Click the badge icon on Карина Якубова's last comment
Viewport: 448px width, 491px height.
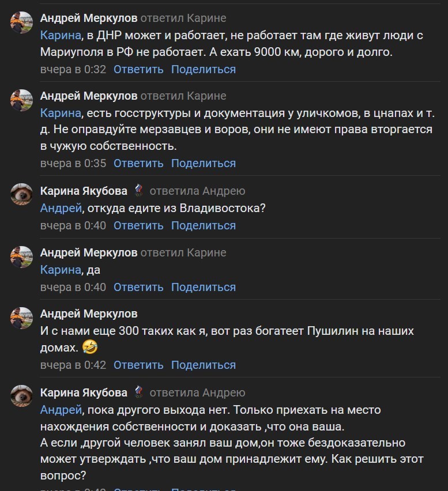tap(138, 392)
